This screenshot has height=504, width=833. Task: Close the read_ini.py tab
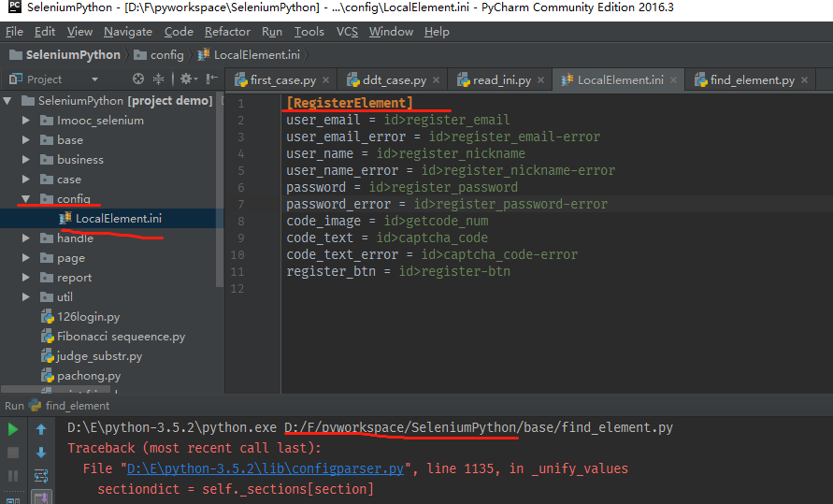pos(540,80)
